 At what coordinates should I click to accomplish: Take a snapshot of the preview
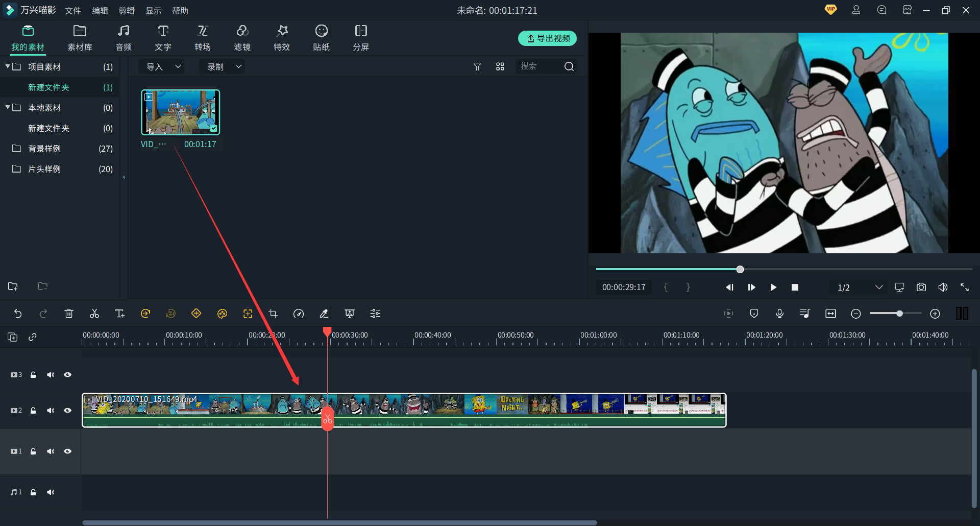(x=921, y=287)
